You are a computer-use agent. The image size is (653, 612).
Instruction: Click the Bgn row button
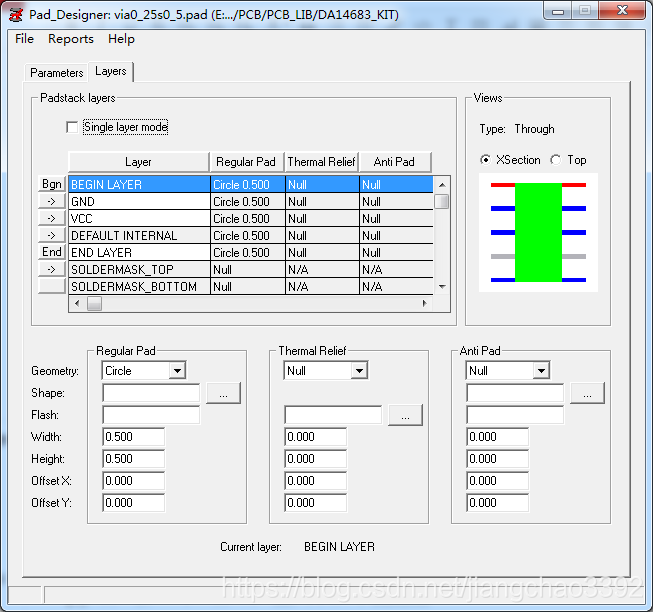(52, 184)
